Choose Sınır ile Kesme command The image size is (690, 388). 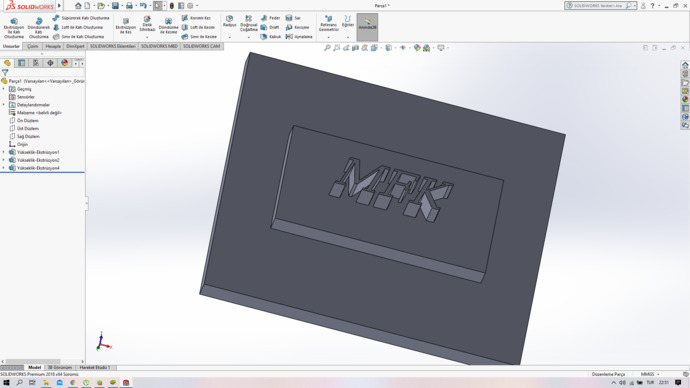[199, 37]
